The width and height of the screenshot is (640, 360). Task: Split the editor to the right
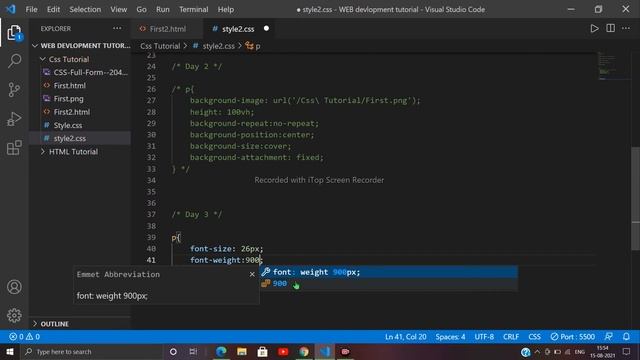pos(610,29)
